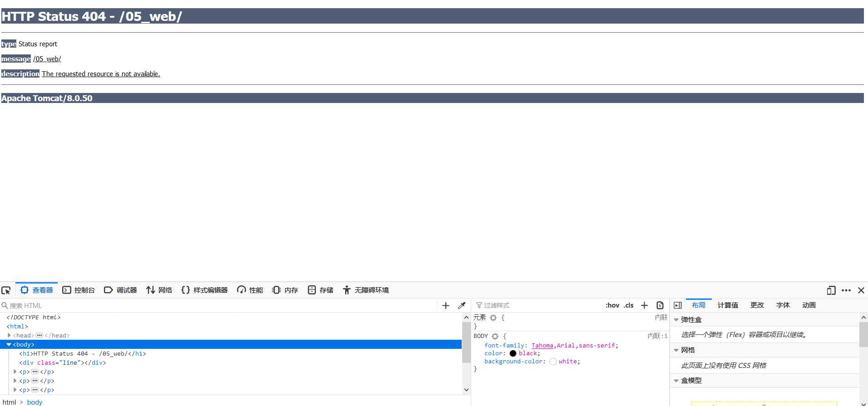The image size is (868, 406).
Task: Click the black color swatch
Action: pyautogui.click(x=513, y=353)
